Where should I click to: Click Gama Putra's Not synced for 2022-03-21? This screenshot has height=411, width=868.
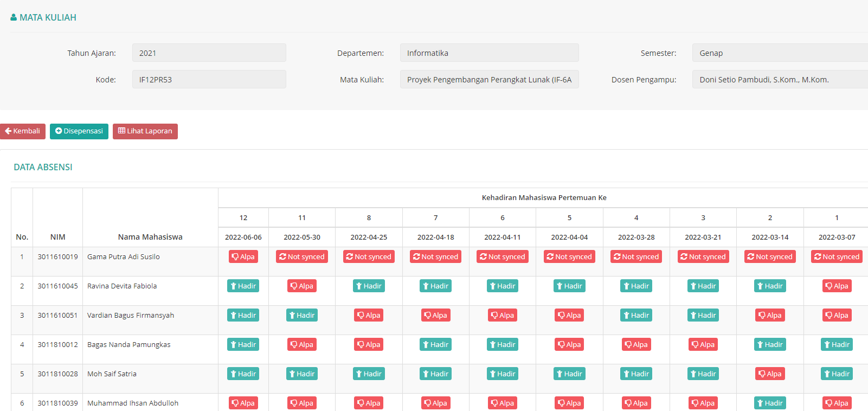[703, 256]
